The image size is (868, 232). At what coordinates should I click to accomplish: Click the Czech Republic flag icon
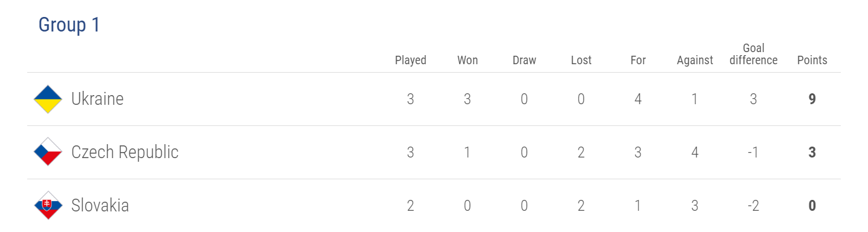(x=48, y=152)
